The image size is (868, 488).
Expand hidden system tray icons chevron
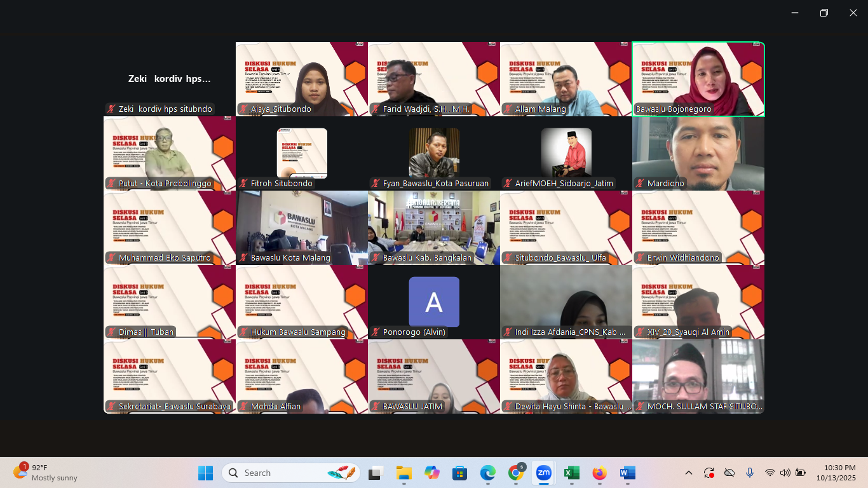(x=689, y=473)
